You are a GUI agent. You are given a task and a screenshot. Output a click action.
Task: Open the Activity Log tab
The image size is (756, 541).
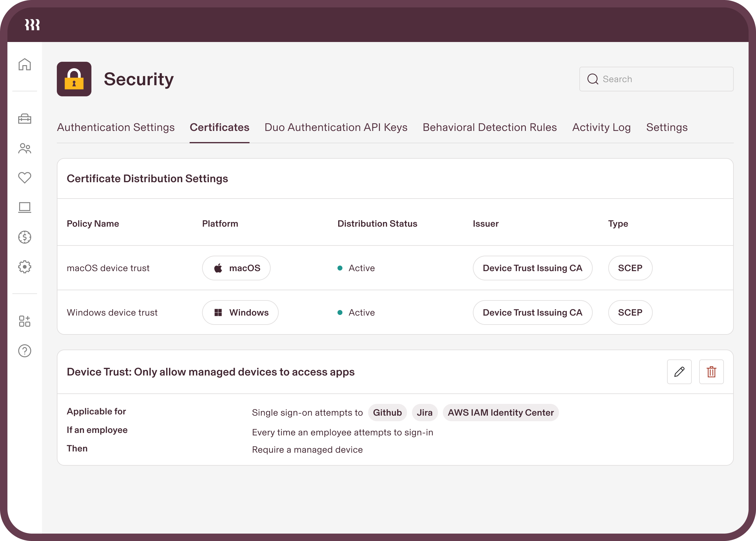pos(601,127)
